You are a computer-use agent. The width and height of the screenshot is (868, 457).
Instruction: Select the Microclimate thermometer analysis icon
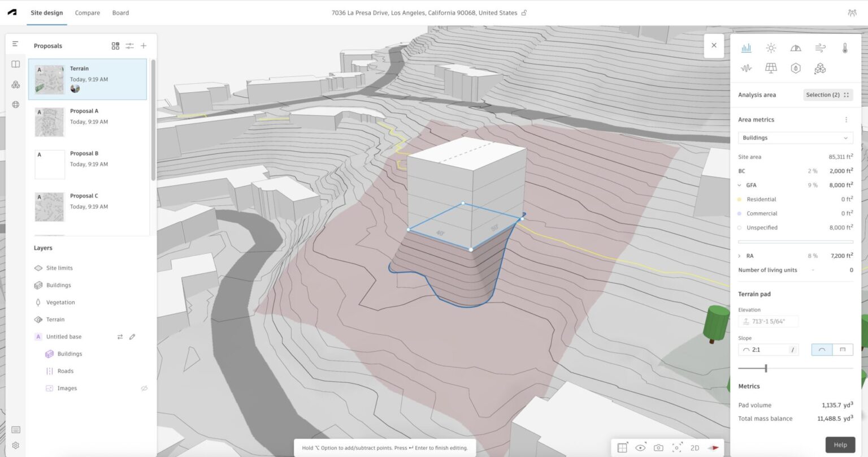(x=844, y=48)
